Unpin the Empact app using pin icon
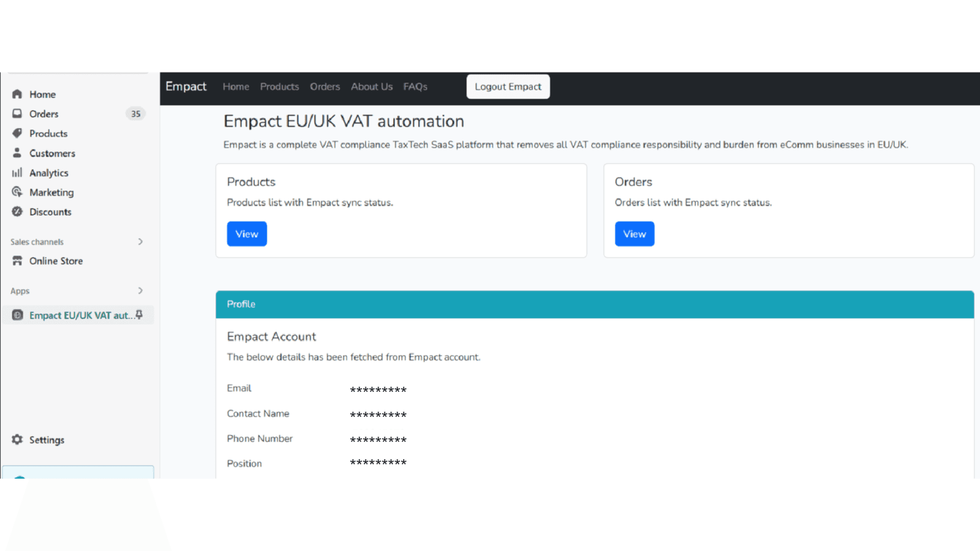980x551 pixels. click(x=139, y=315)
